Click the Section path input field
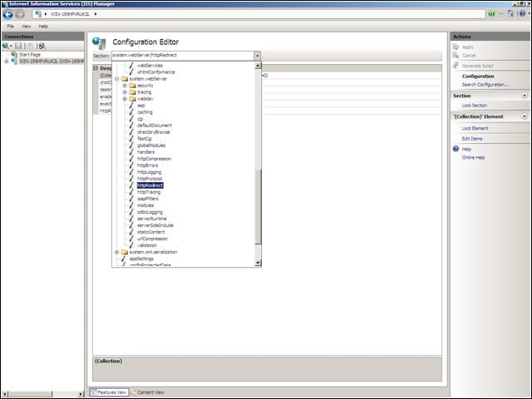This screenshot has width=532, height=399. click(x=183, y=56)
